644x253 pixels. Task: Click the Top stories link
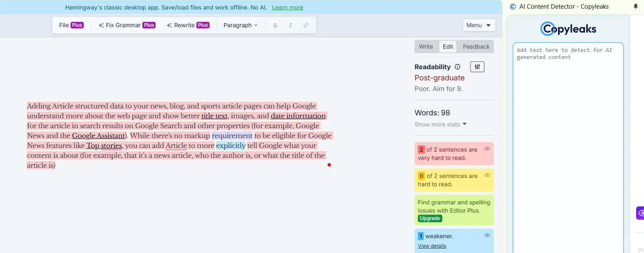pos(104,145)
